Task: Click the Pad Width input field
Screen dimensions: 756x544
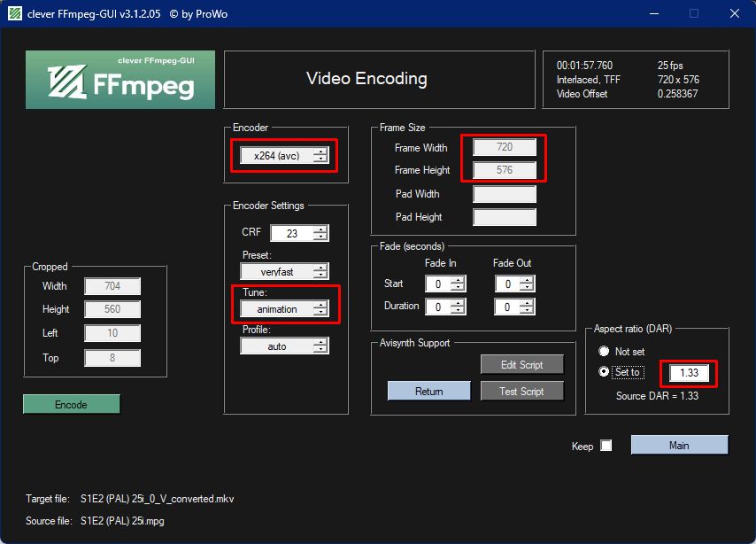Action: pyautogui.click(x=505, y=194)
